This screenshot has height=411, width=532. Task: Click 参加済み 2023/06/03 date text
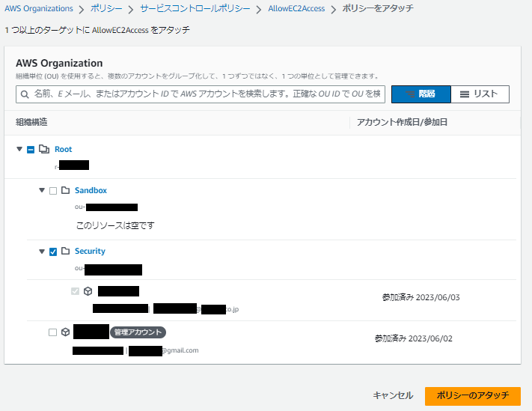(x=421, y=297)
